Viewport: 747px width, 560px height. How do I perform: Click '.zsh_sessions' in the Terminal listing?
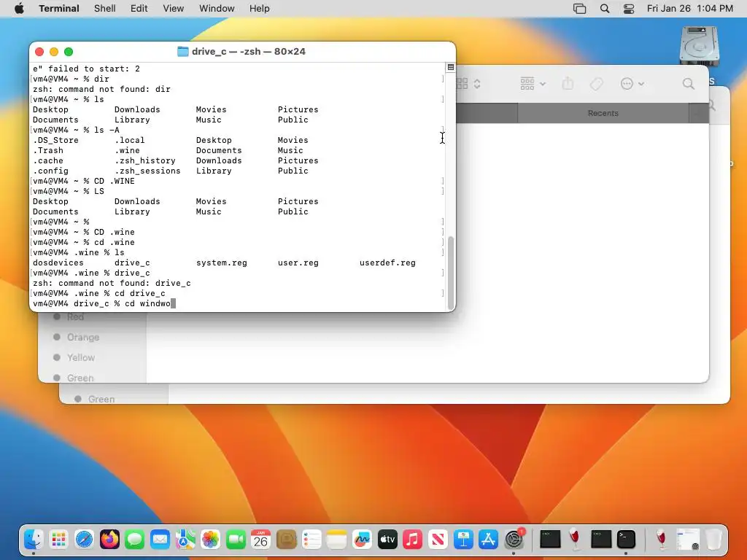(147, 171)
